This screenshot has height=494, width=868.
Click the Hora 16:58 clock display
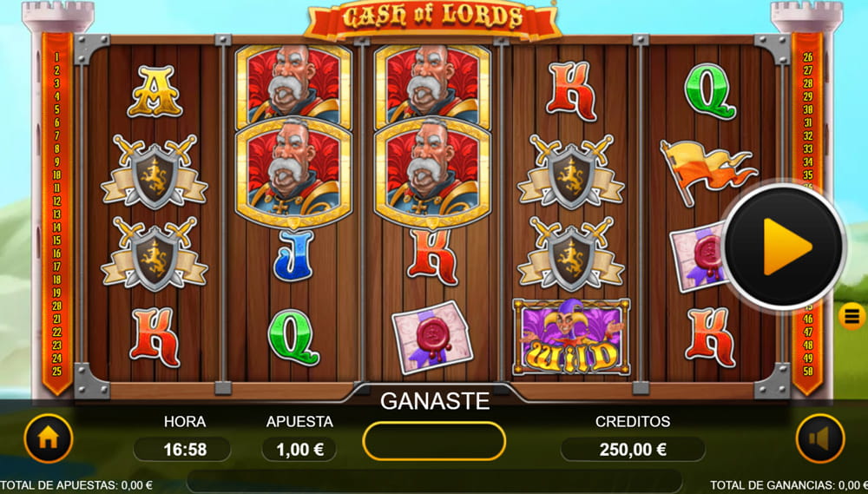pyautogui.click(x=185, y=449)
